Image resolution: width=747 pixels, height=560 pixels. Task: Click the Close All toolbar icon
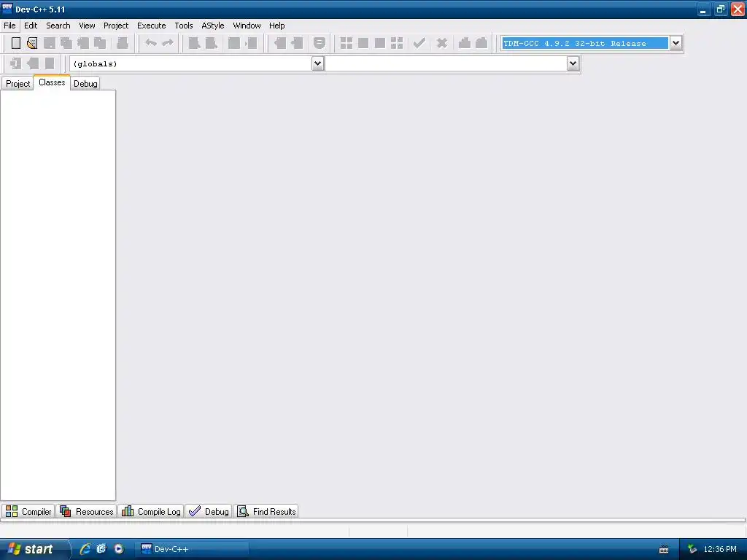point(100,43)
